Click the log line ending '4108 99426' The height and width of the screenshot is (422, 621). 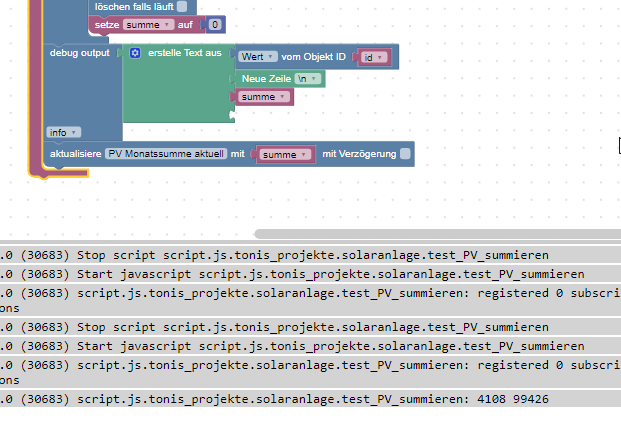[310, 399]
